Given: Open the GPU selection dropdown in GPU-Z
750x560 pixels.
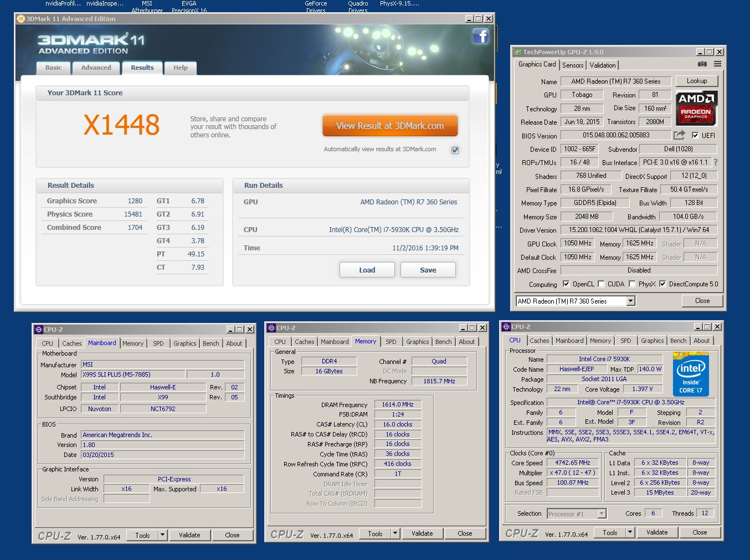Looking at the screenshot, I should [x=630, y=301].
